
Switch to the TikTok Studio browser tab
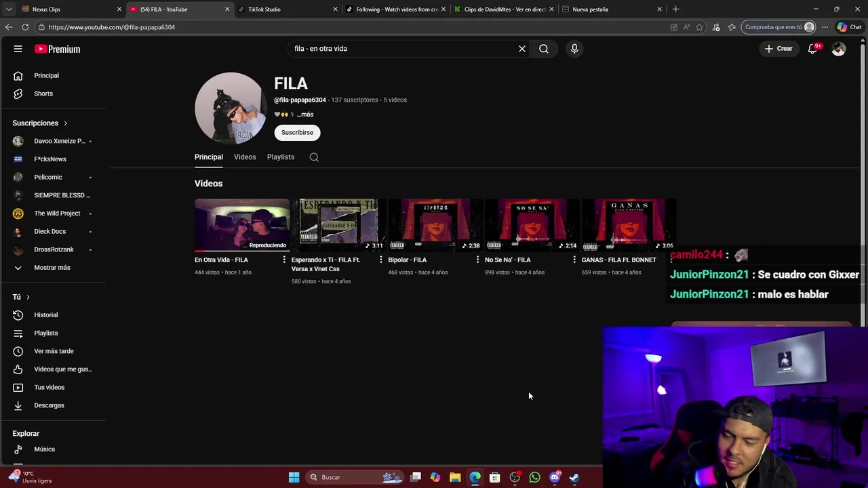pos(287,9)
